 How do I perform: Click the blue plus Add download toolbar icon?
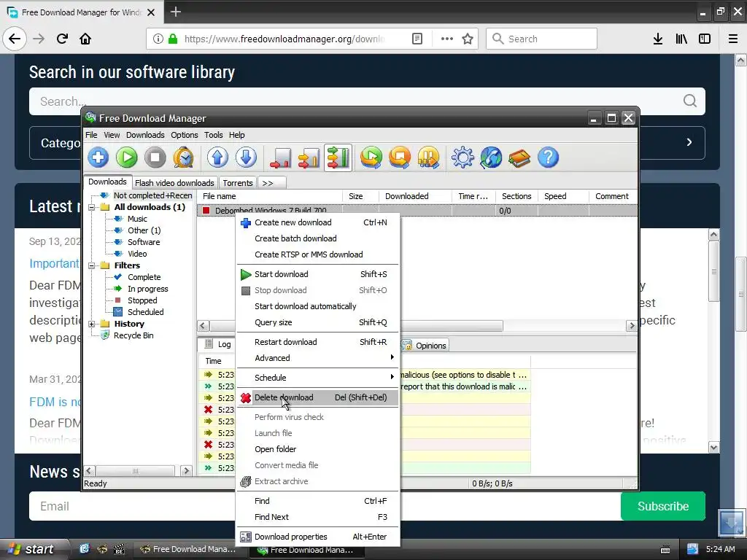(98, 157)
